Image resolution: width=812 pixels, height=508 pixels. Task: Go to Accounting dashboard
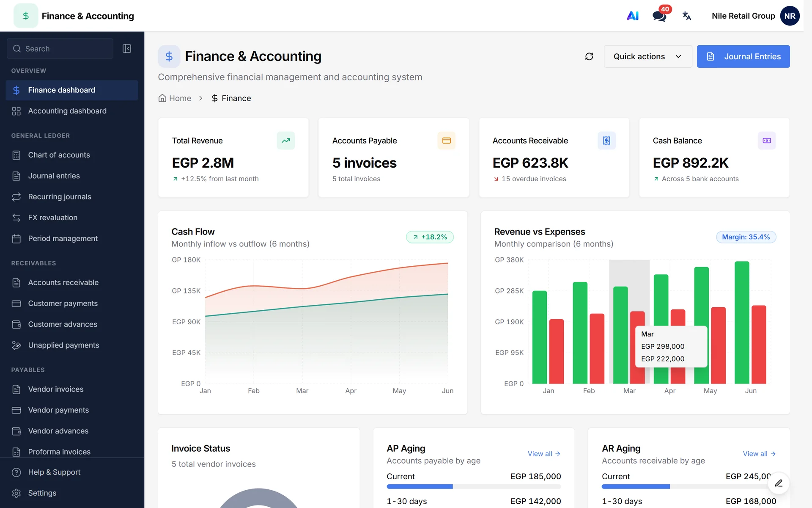[72, 111]
